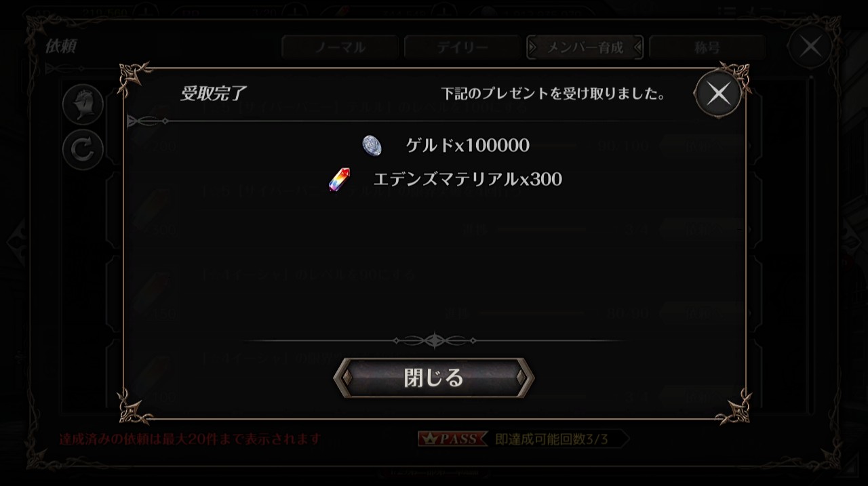Click the left chevron on メンバー育成 tab
The image size is (868, 486).
(x=532, y=47)
